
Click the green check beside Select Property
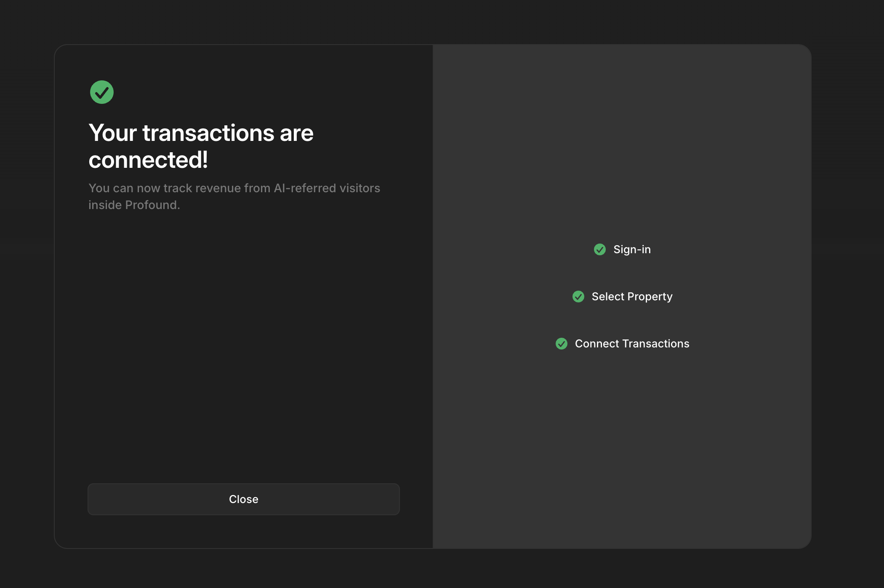578,297
